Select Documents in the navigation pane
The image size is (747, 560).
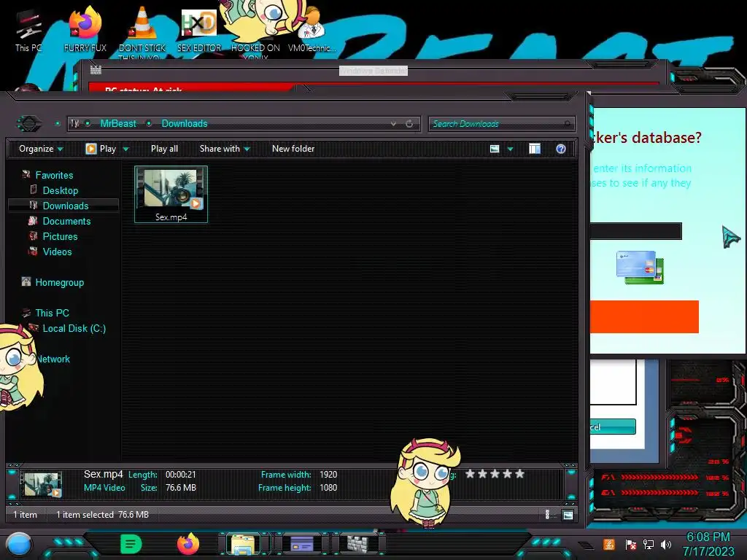pos(66,221)
